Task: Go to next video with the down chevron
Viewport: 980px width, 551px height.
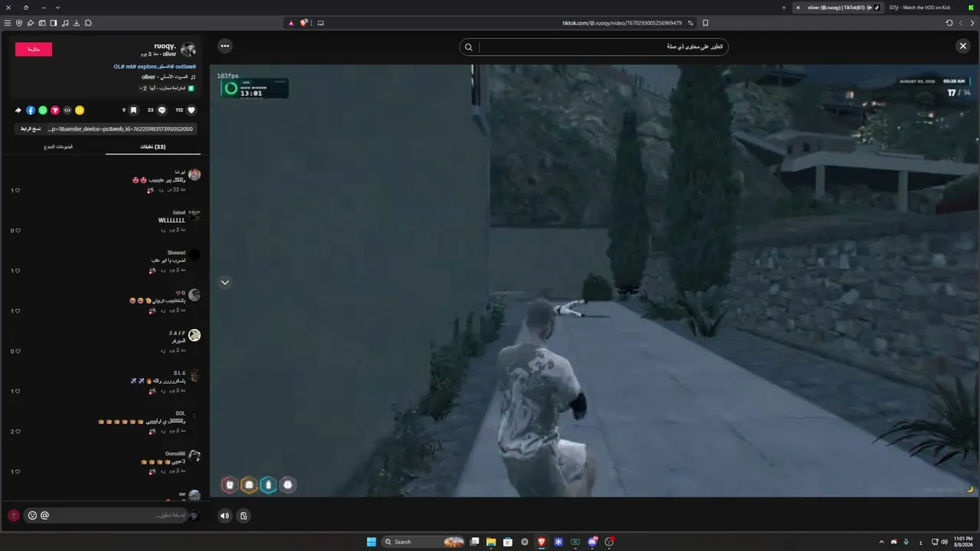Action: [x=225, y=282]
